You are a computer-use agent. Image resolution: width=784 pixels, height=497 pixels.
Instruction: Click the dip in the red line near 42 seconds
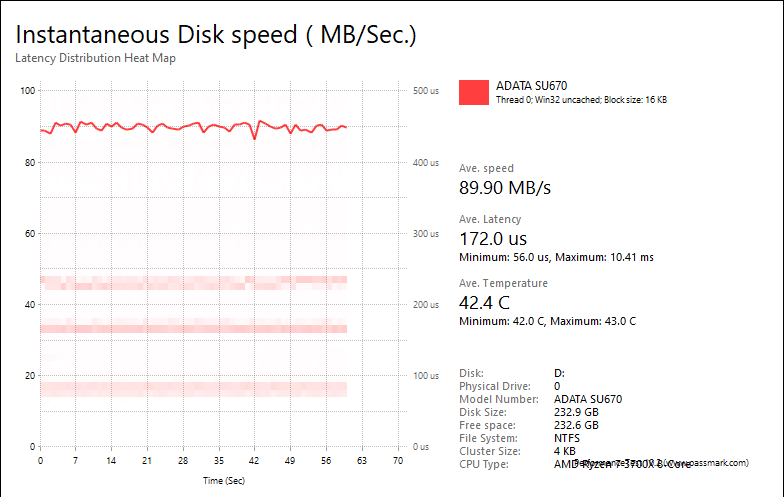click(x=255, y=137)
